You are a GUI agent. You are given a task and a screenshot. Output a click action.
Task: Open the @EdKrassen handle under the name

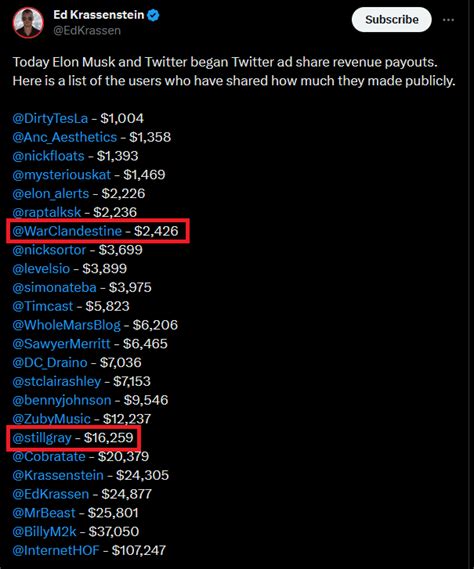click(x=87, y=30)
